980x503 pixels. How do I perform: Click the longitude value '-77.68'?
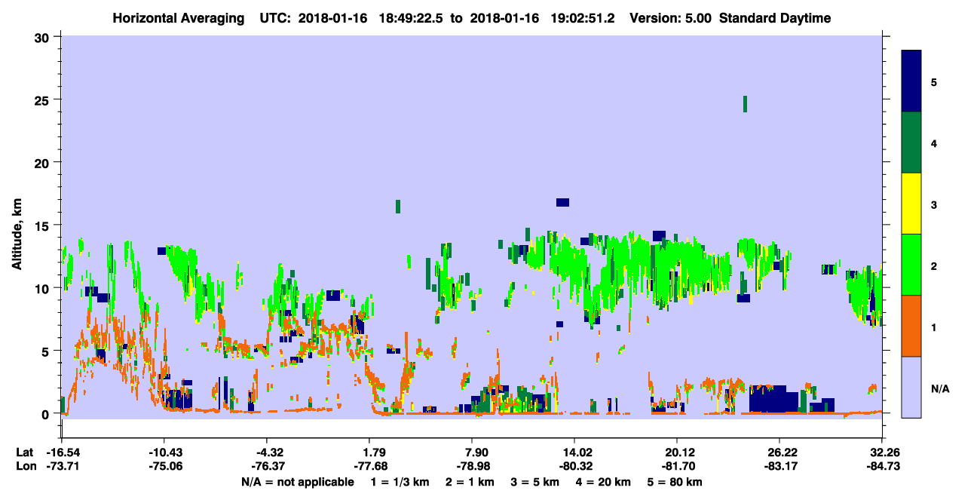(369, 466)
